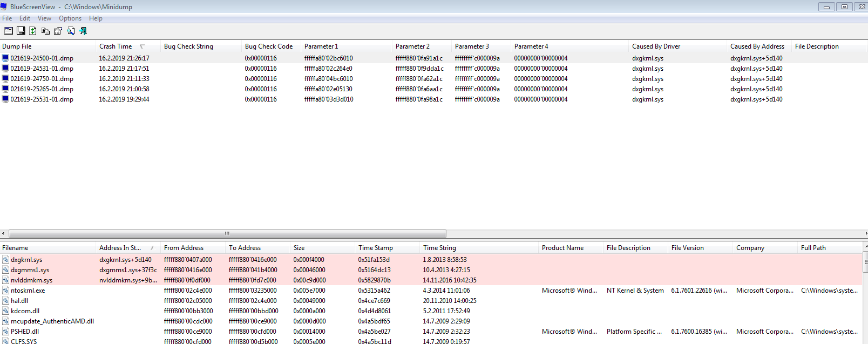The height and width of the screenshot is (344, 868).
Task: Click Parameter 2 value fffff880`0fa6aa1c
Action: (419, 89)
